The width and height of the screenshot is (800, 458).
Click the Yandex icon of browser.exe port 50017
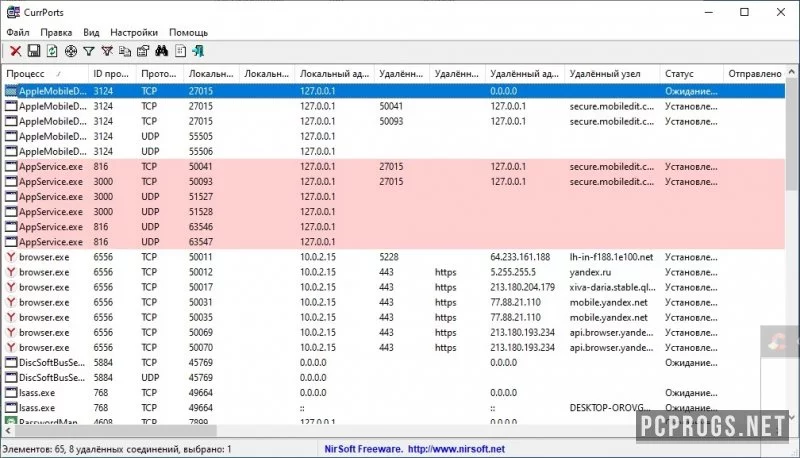tap(11, 287)
